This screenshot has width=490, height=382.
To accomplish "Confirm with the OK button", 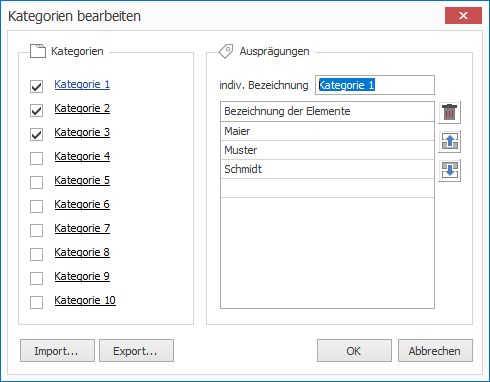I will tap(354, 351).
